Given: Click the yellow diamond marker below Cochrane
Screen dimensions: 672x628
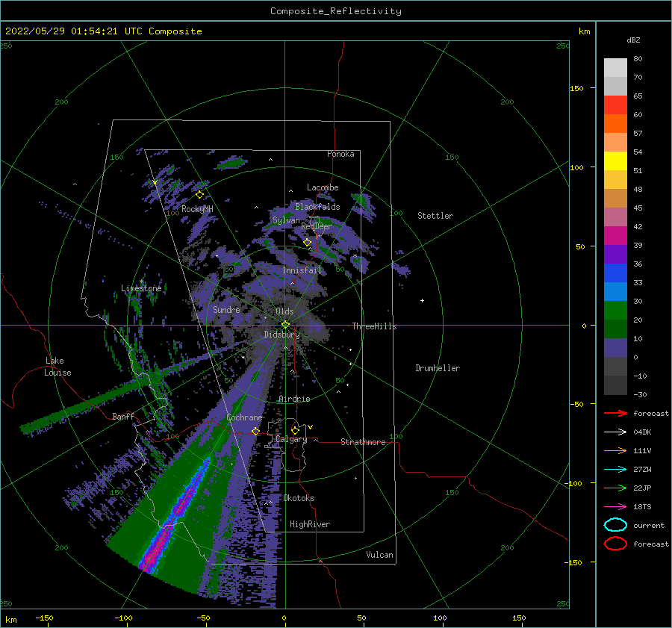Looking at the screenshot, I should coord(255,431).
